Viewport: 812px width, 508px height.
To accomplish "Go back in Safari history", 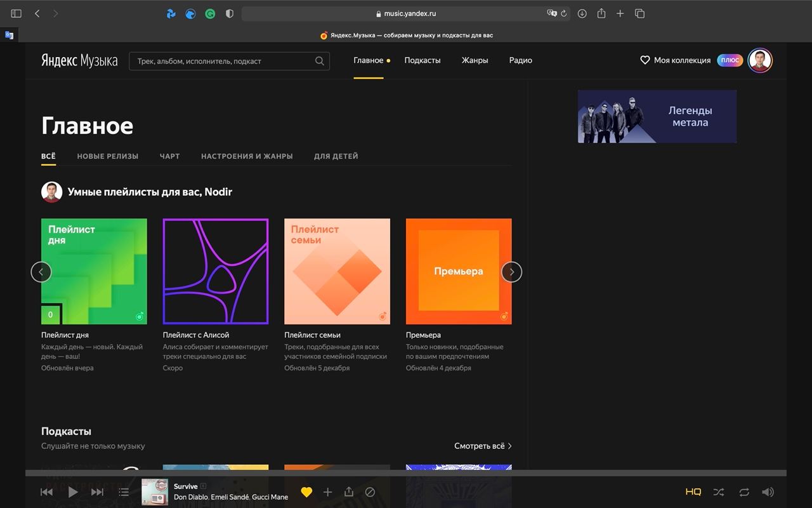I will click(x=37, y=13).
